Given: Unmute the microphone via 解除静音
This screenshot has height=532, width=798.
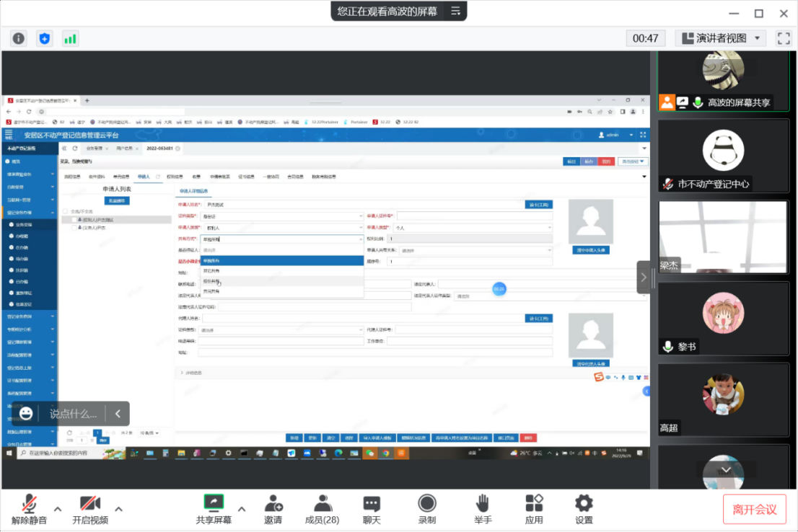Looking at the screenshot, I should pyautogui.click(x=30, y=509).
